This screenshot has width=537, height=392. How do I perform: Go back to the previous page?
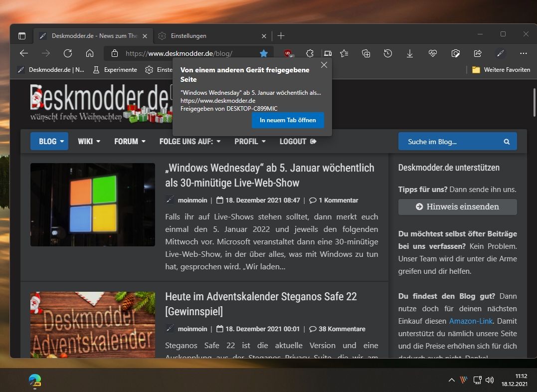click(24, 53)
